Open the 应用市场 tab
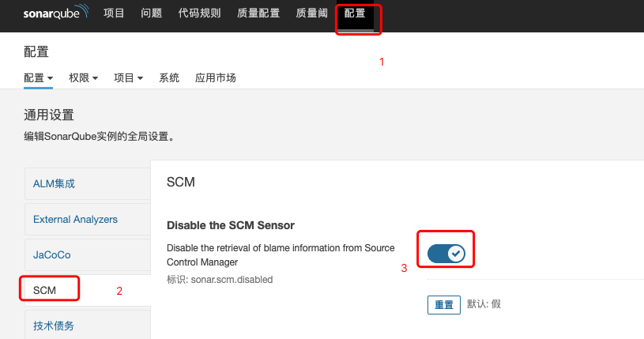The height and width of the screenshot is (339, 644). (216, 77)
